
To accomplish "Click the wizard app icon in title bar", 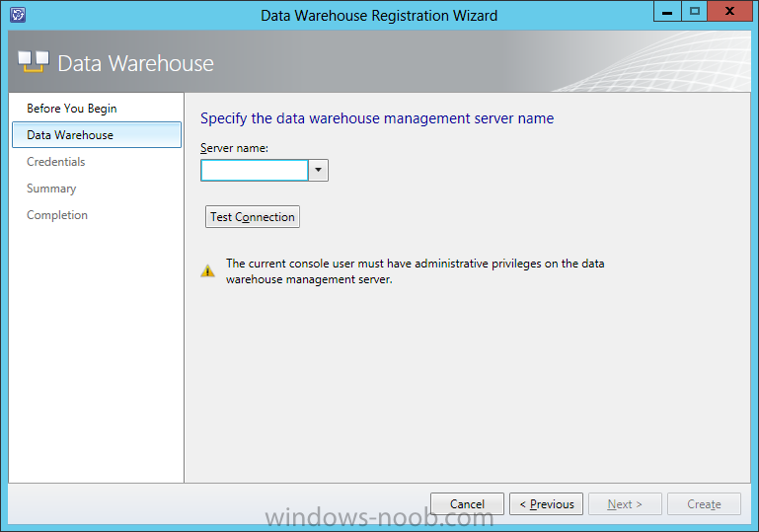I will point(18,15).
